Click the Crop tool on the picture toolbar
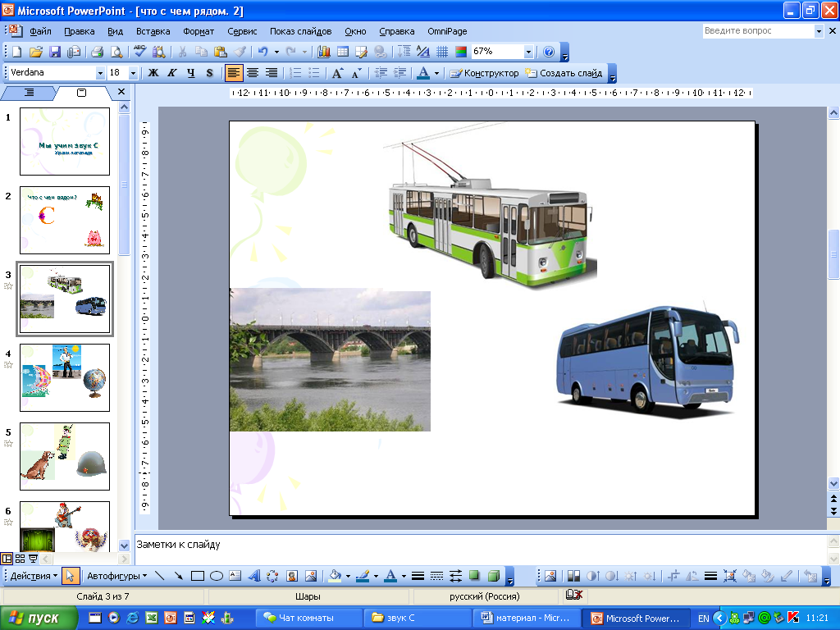The image size is (840, 630). coord(673,576)
